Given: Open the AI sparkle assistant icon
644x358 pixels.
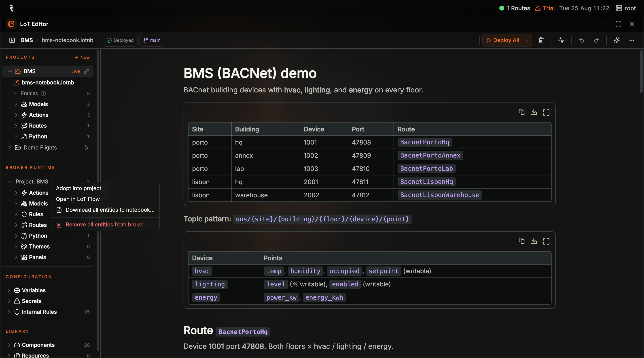Looking at the screenshot, I should click(616, 40).
